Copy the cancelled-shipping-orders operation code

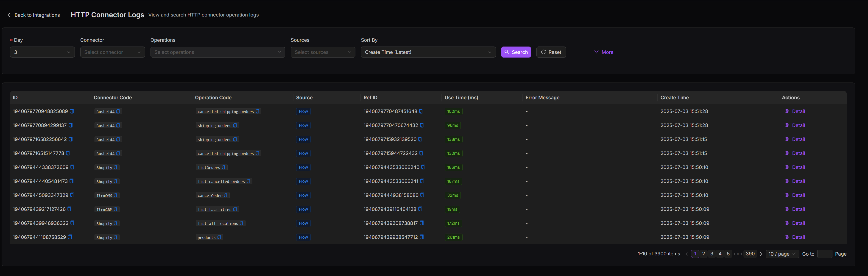coord(257,111)
